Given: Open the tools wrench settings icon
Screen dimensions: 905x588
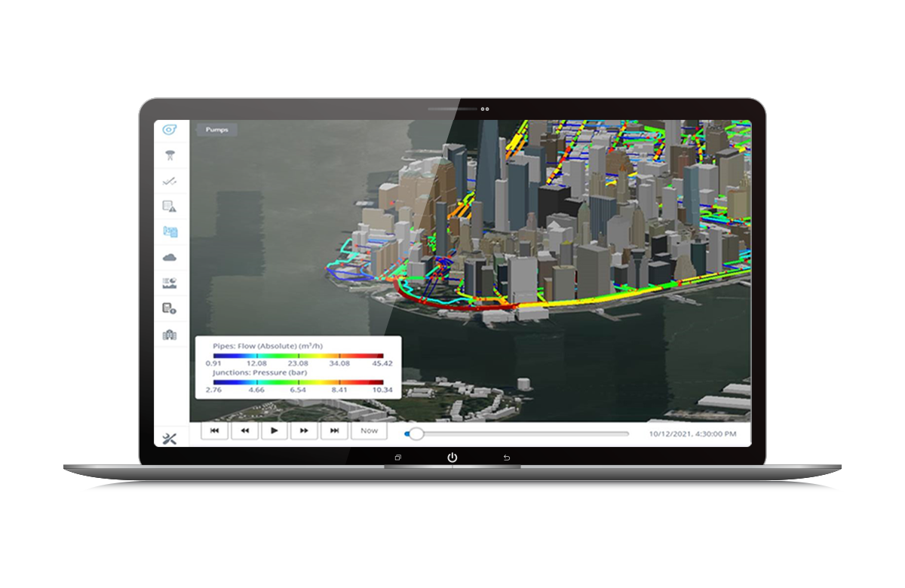Looking at the screenshot, I should coord(170,439).
